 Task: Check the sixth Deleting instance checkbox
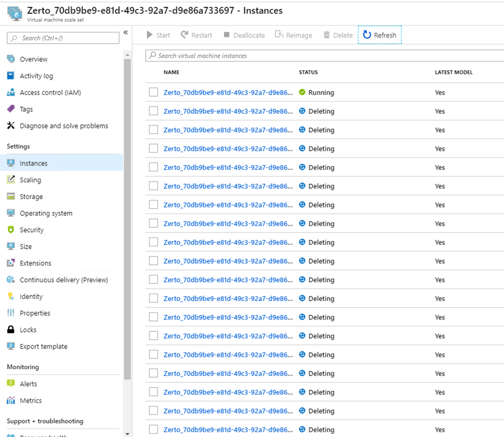pyautogui.click(x=153, y=204)
